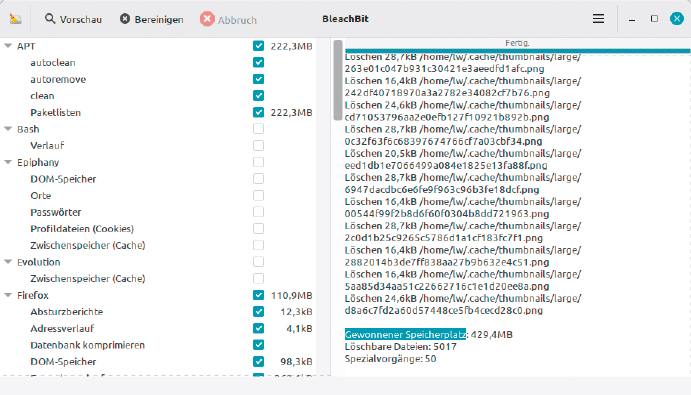Run cleaning with Bereinigen
Image resolution: width=691 pixels, height=395 pixels.
[152, 19]
